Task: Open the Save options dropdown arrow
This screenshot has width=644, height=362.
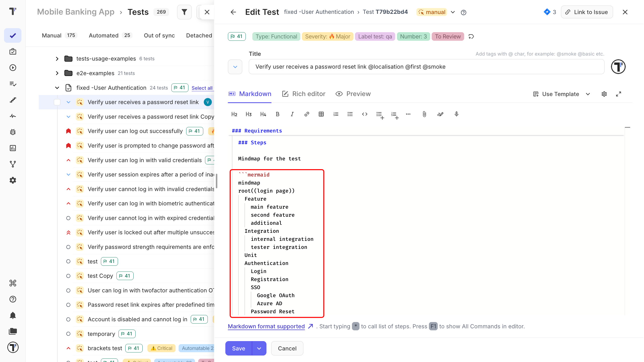Action: pyautogui.click(x=259, y=348)
